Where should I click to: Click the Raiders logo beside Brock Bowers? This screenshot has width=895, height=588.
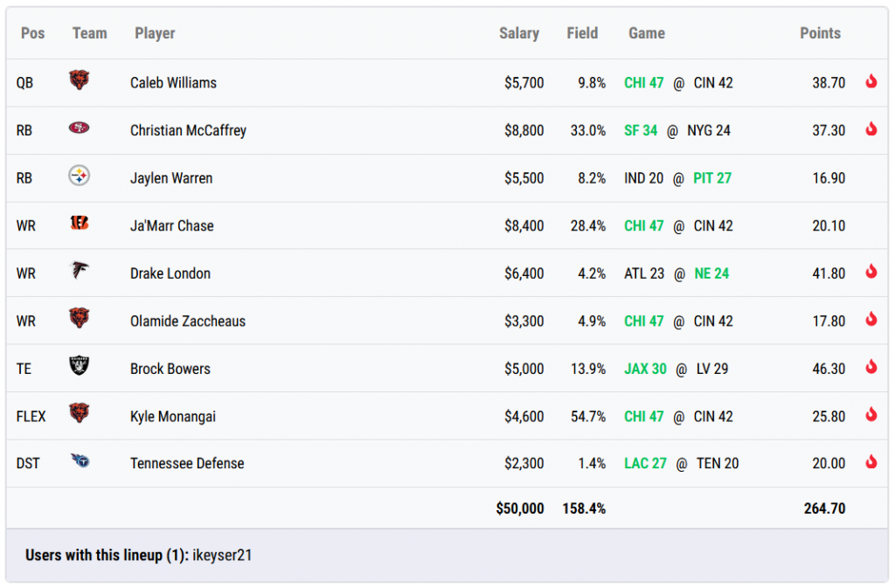tap(80, 367)
